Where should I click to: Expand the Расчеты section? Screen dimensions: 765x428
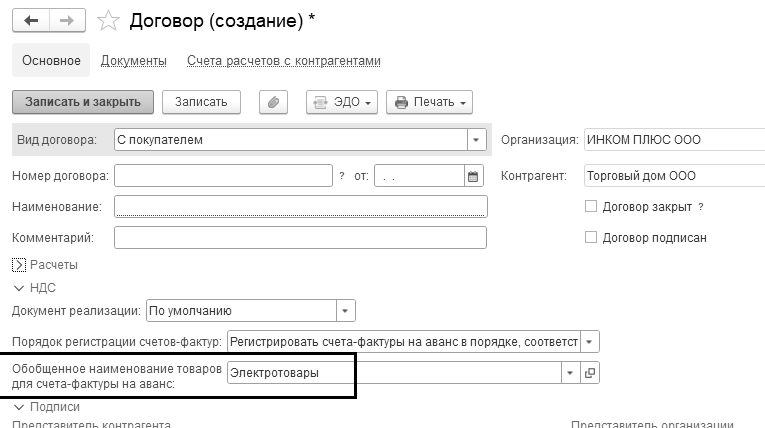[x=19, y=265]
